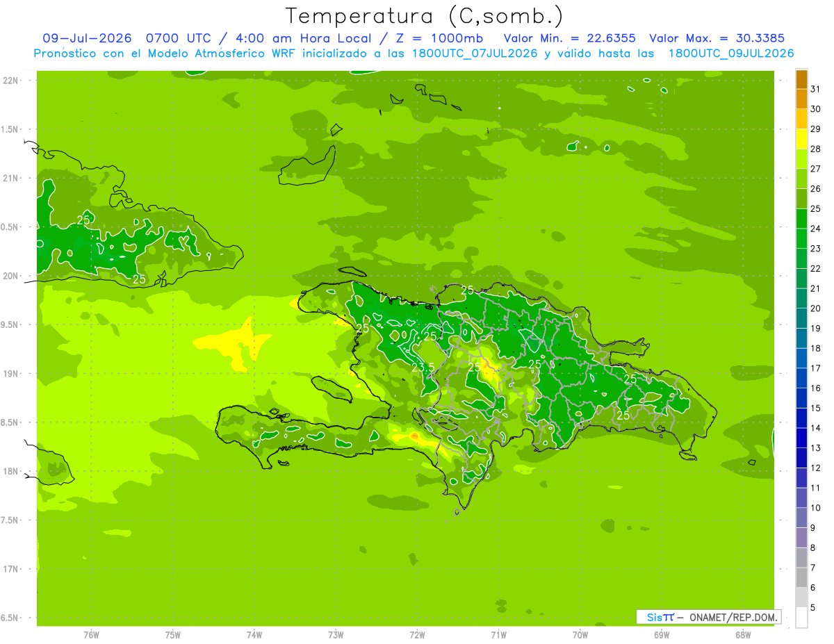Pick the blue legend swatch between 16 and 17
The height and width of the screenshot is (644, 834).
[x=801, y=378]
